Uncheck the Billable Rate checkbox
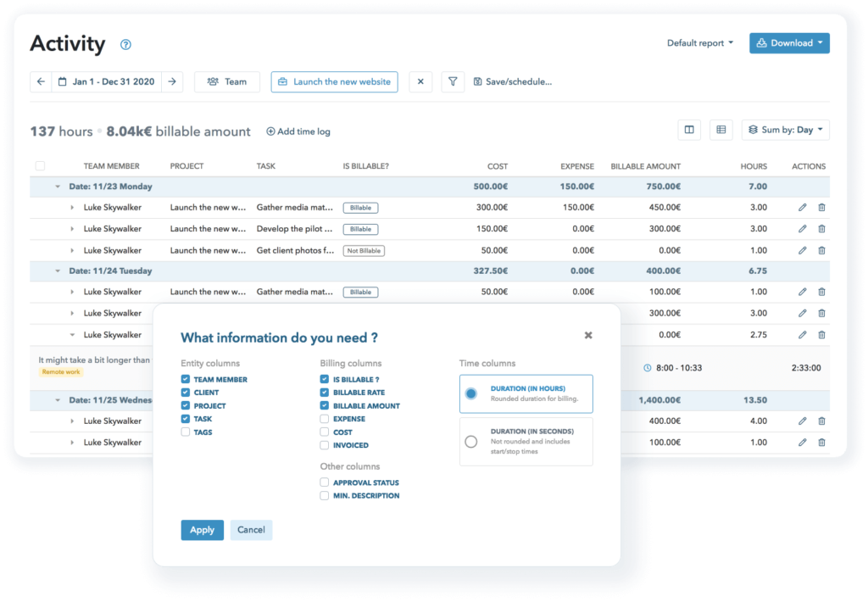 (325, 392)
